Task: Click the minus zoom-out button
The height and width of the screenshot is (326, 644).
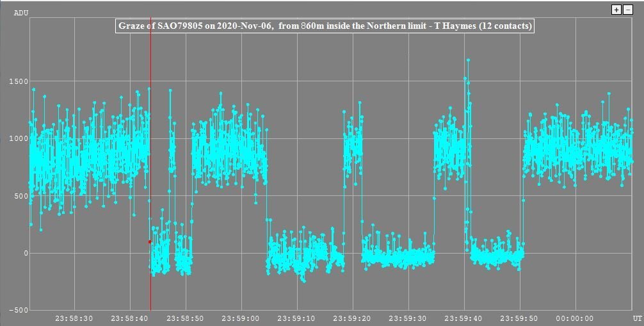Action: point(627,10)
